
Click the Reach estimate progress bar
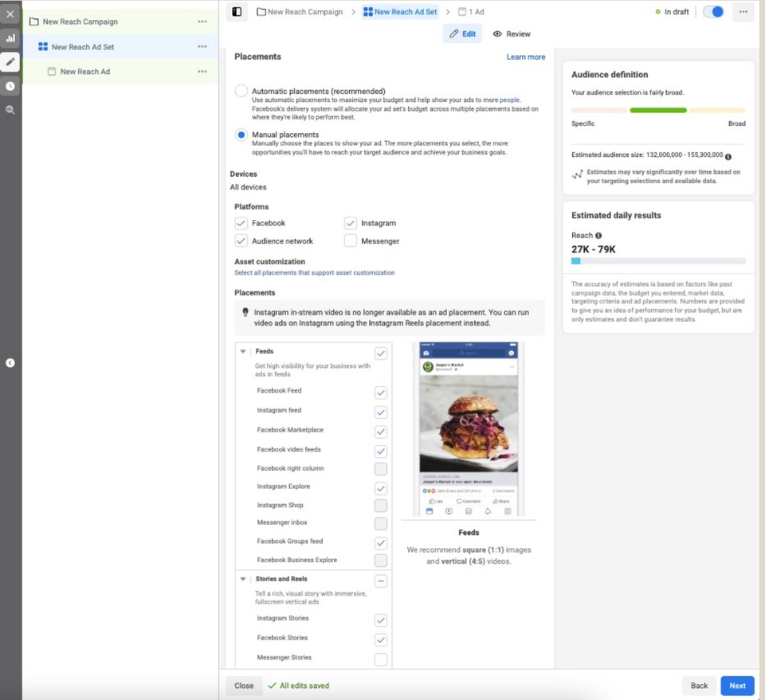pos(658,260)
